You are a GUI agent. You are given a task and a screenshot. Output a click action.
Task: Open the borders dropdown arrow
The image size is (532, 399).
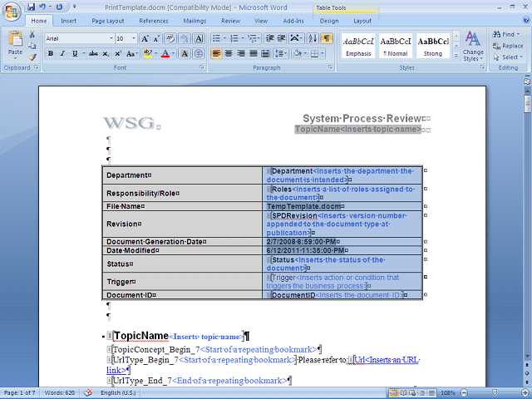point(322,53)
